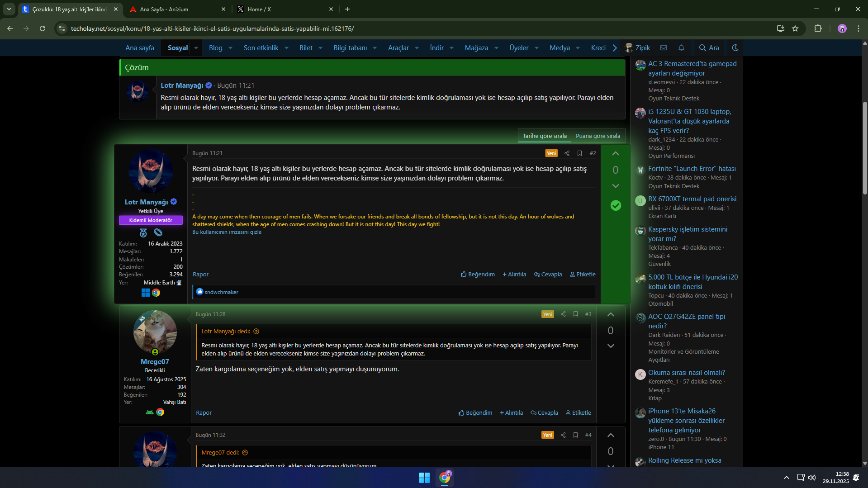Open Ana sayfa menu item
This screenshot has height=488, width=868.
pos(140,48)
